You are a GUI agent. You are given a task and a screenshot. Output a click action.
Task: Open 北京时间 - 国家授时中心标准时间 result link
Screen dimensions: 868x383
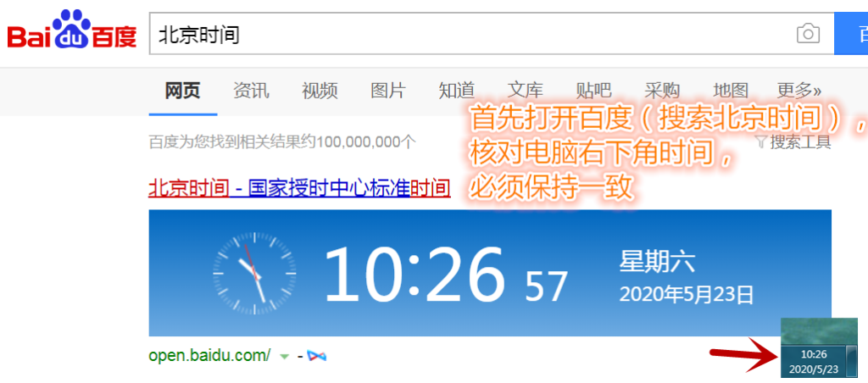click(299, 187)
